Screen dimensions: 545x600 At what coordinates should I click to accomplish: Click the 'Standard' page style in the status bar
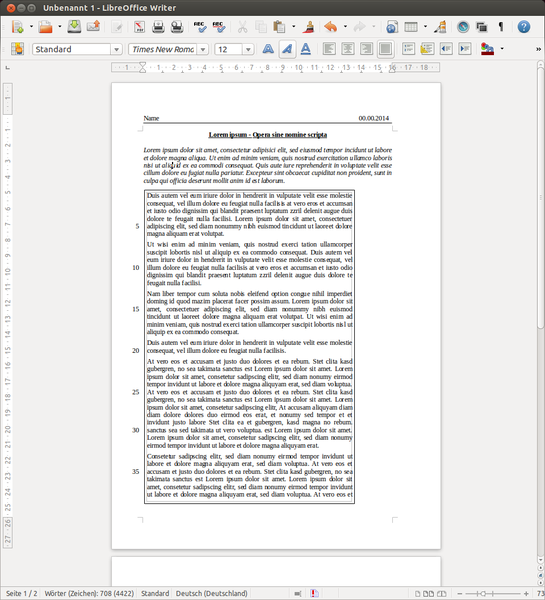pyautogui.click(x=155, y=593)
